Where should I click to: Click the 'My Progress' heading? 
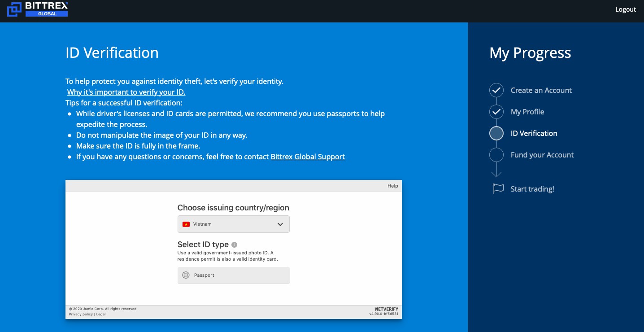(x=530, y=53)
